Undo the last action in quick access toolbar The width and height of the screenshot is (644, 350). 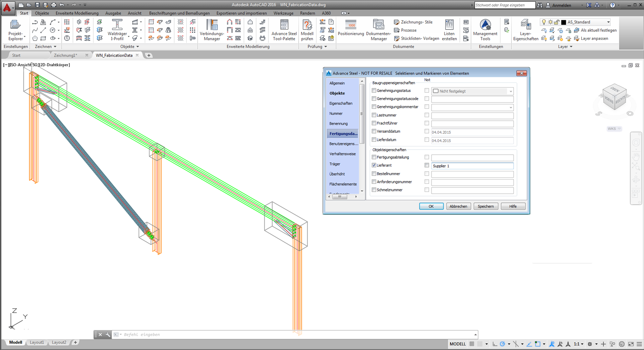click(62, 5)
